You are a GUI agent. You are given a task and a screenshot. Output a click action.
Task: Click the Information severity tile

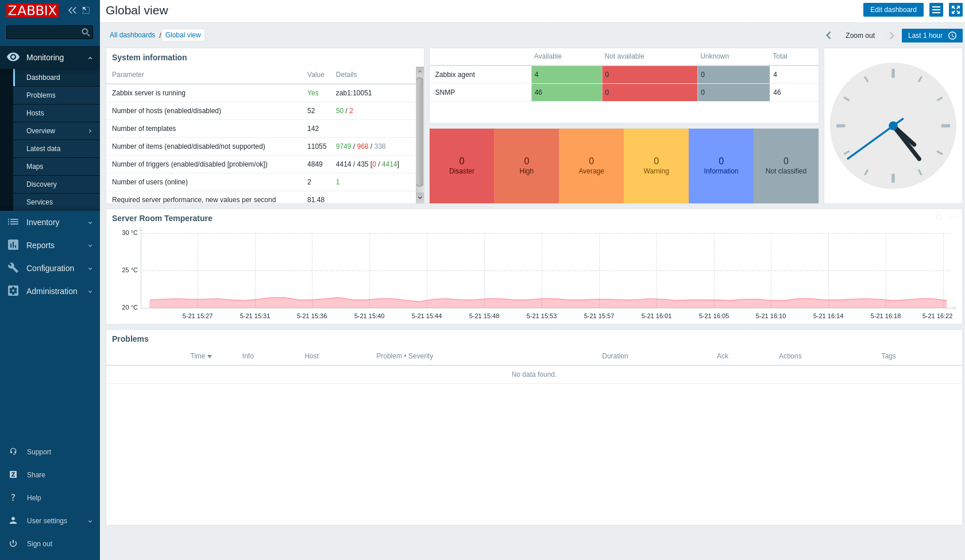721,166
